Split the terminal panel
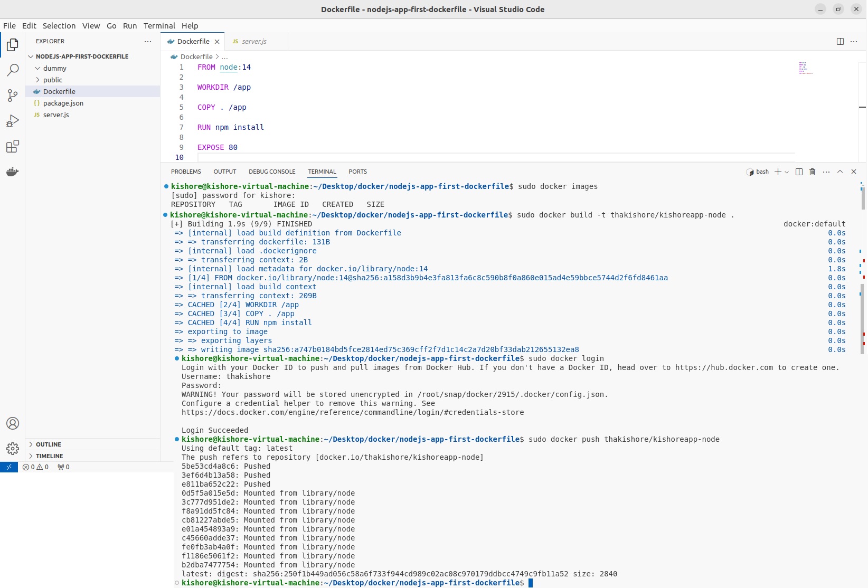Screen dimensions: 868x588 [x=799, y=172]
